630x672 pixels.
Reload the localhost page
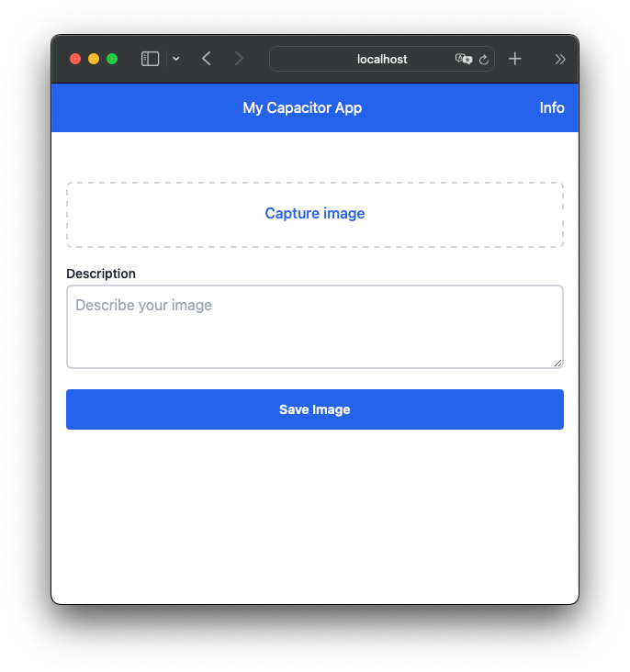click(x=484, y=60)
